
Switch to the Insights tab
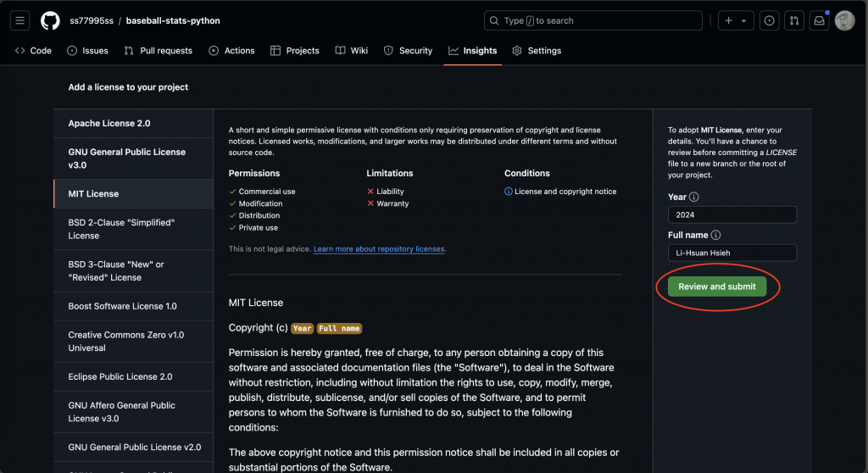(x=473, y=50)
